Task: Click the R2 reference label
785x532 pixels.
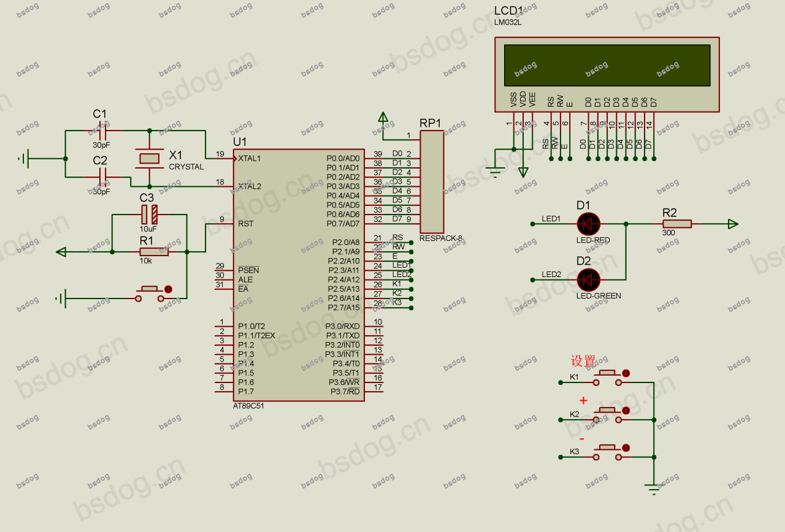Action: [x=670, y=213]
